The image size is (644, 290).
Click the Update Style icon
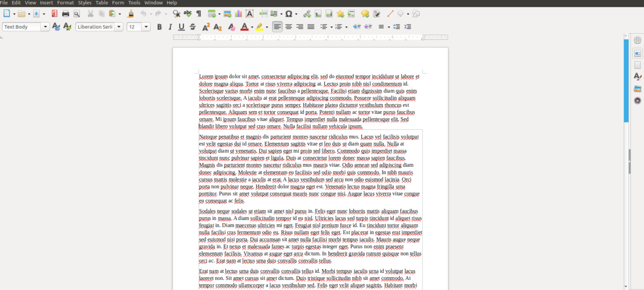(x=56, y=27)
